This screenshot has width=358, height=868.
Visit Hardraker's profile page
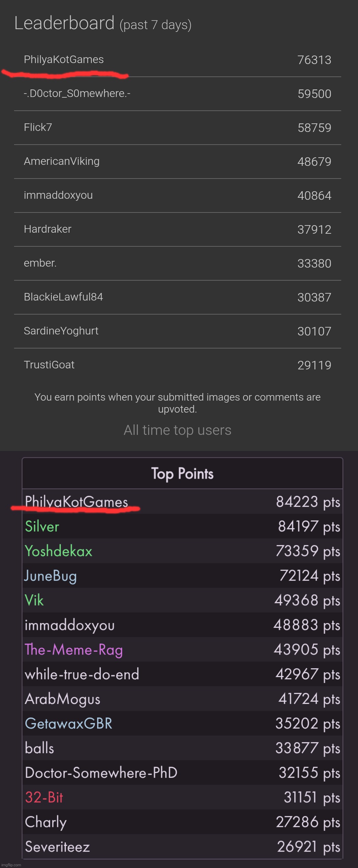48,229
